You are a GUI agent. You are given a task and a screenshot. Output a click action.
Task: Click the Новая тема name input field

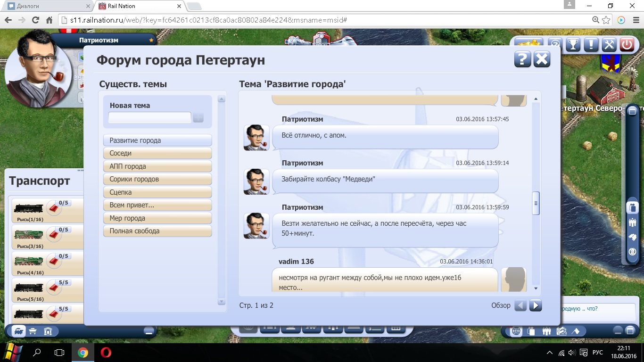tap(150, 118)
